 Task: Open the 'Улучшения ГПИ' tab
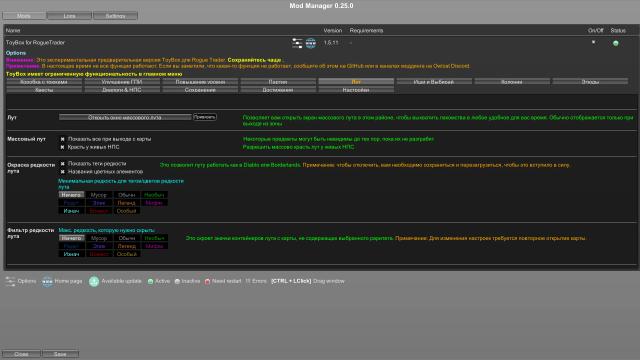coord(122,82)
